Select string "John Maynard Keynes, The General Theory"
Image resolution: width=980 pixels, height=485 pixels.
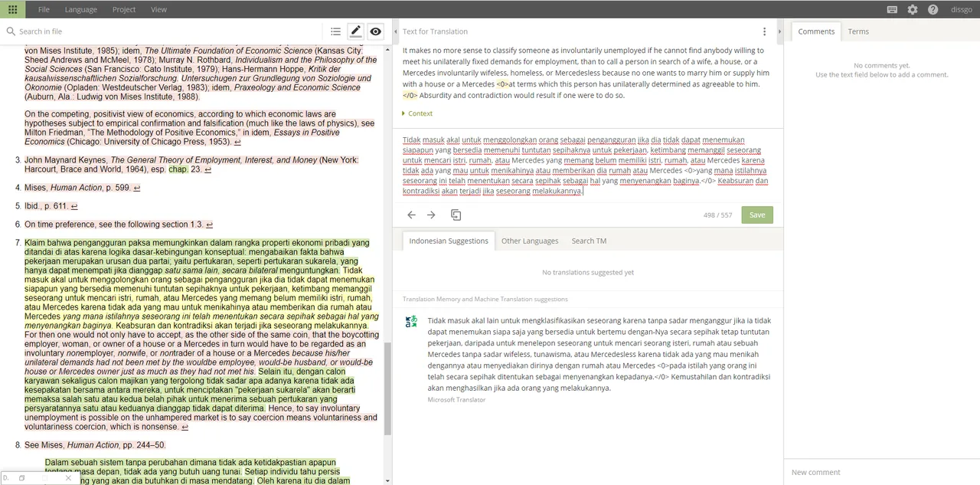pos(191,165)
